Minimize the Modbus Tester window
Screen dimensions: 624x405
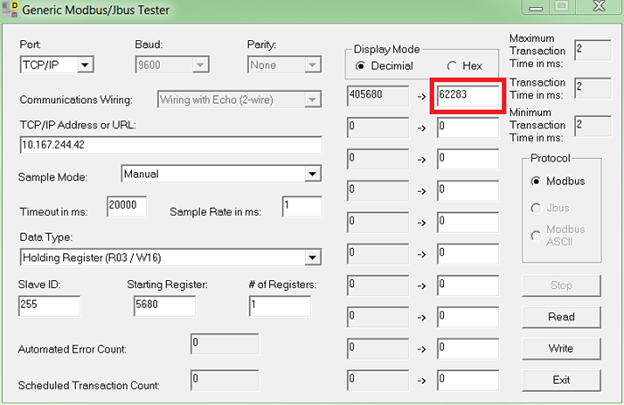pos(536,7)
